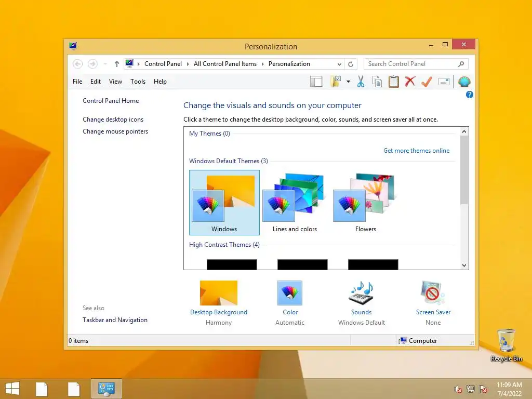Click the Properties toolbar icon

(444, 82)
